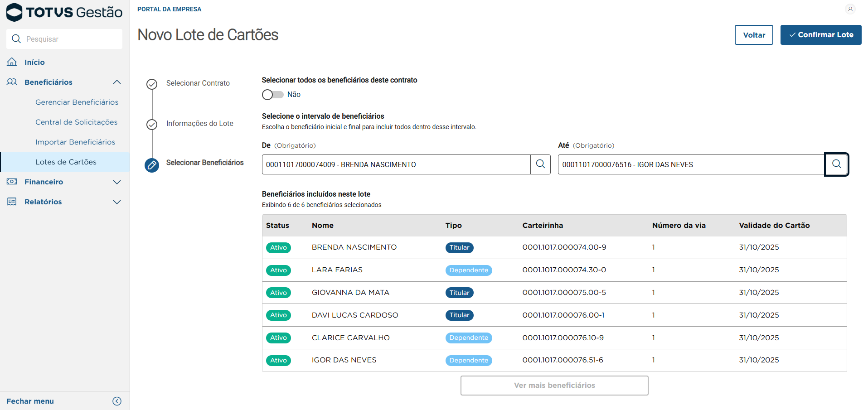Click DAVI LUCAS CARDOSO's Titular badge
Viewport: 868px width, 410px height.
click(x=459, y=315)
